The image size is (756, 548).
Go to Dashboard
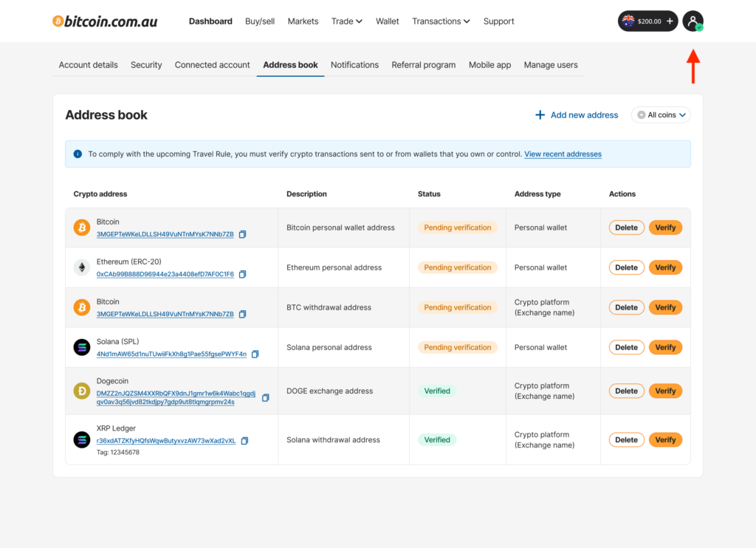pyautogui.click(x=210, y=21)
